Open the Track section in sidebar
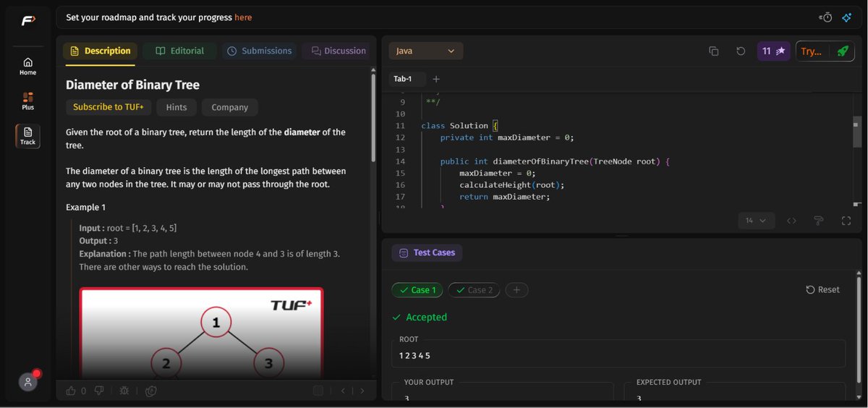 pos(27,136)
